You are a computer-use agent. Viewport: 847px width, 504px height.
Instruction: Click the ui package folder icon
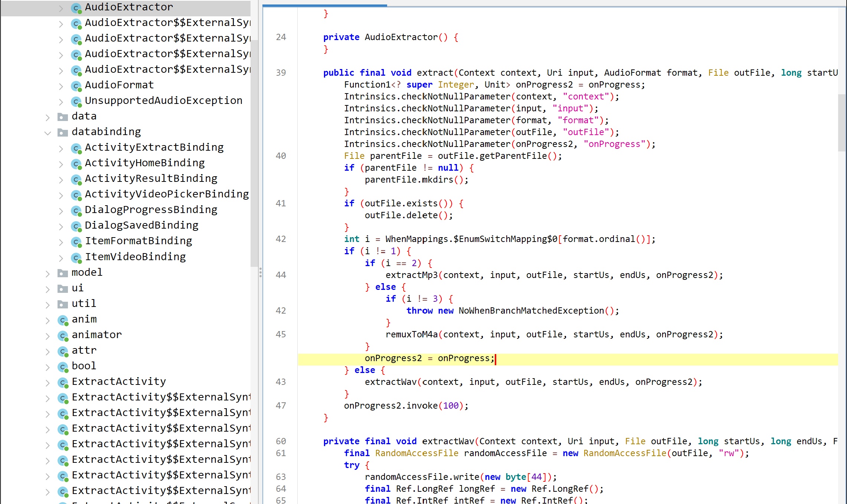pyautogui.click(x=63, y=289)
